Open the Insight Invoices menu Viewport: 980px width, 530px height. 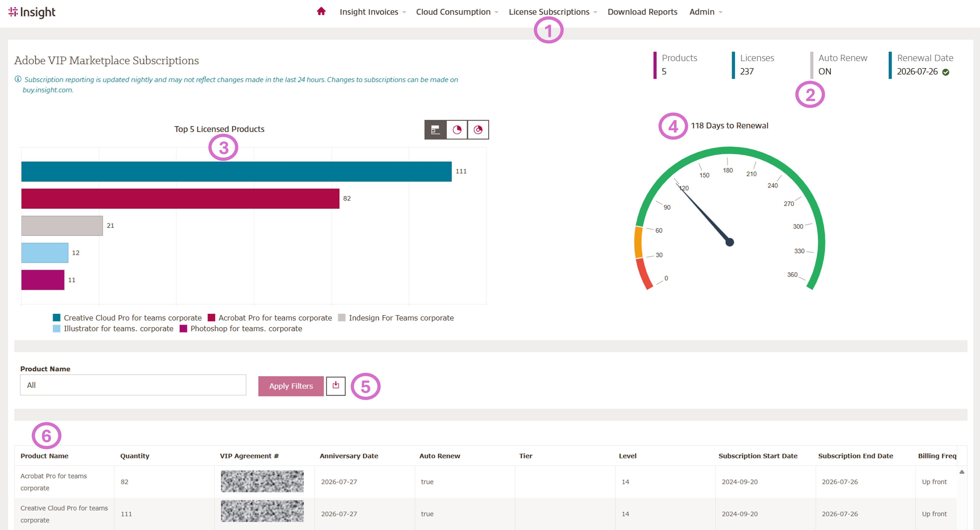click(x=373, y=12)
